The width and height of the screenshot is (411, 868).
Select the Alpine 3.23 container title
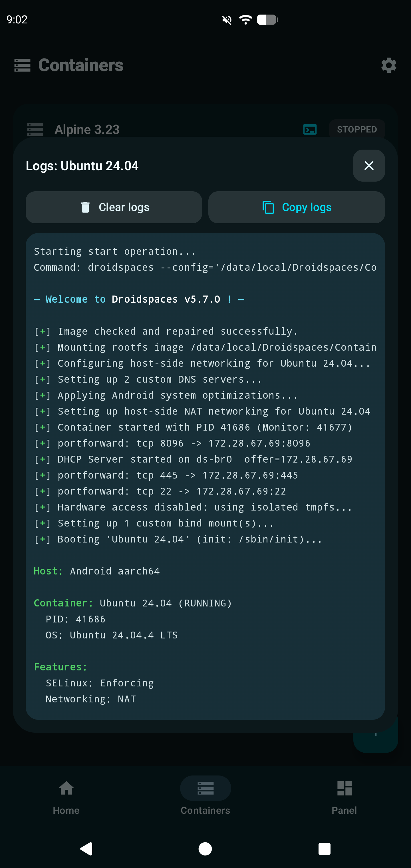tap(87, 129)
